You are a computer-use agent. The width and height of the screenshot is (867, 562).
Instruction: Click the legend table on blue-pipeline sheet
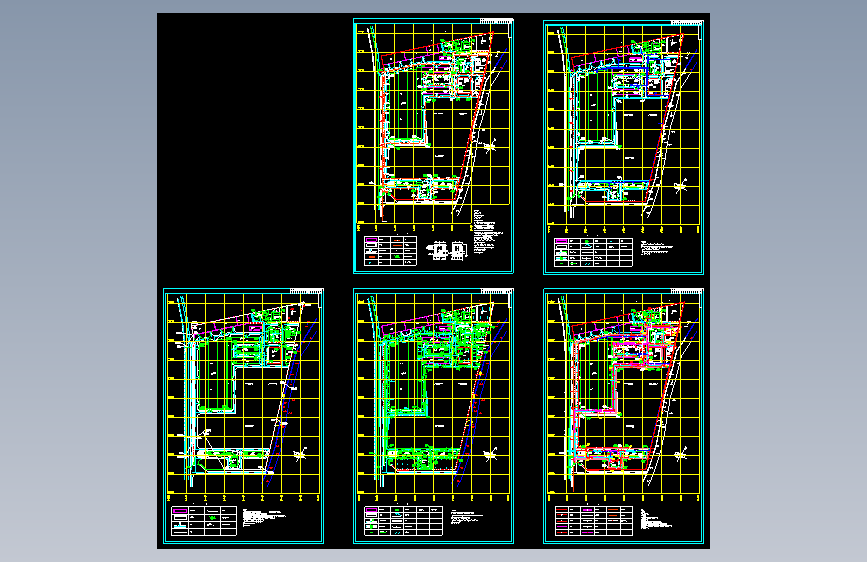pos(593,252)
